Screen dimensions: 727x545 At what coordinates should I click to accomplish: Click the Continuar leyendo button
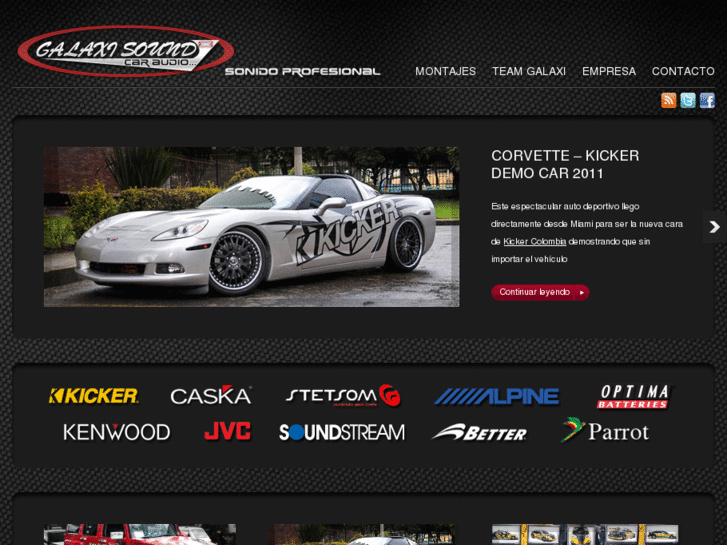tap(540, 292)
